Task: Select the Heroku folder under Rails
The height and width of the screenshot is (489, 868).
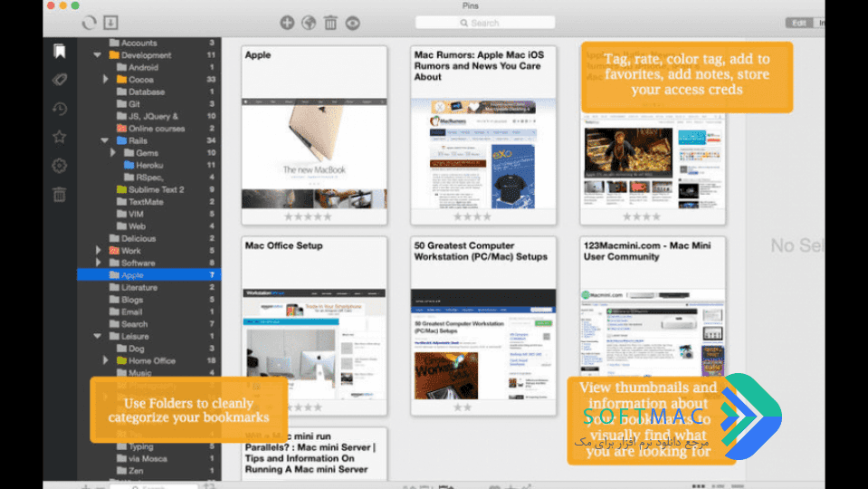Action: (x=149, y=165)
